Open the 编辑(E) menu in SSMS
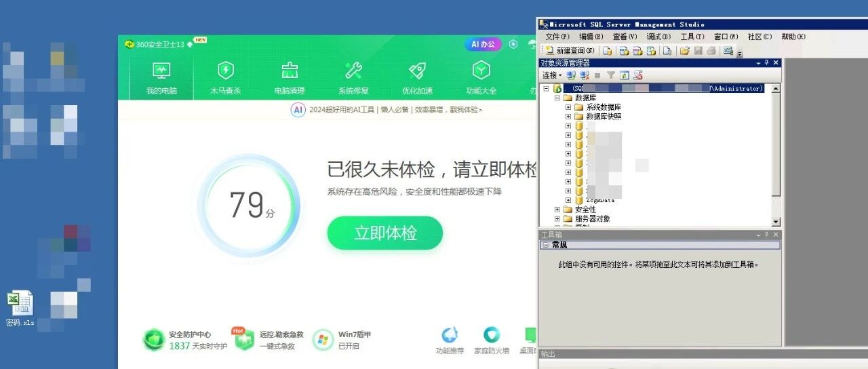Image resolution: width=868 pixels, height=369 pixels. tap(591, 37)
